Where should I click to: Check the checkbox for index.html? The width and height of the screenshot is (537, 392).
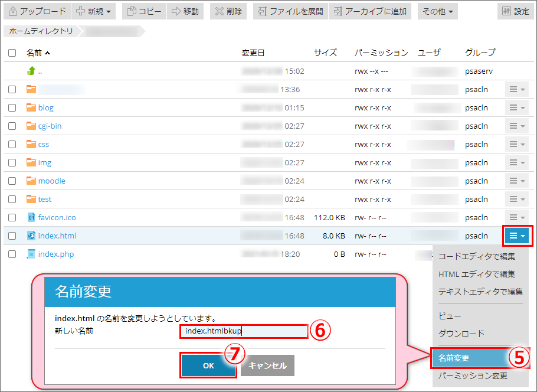[x=12, y=236]
